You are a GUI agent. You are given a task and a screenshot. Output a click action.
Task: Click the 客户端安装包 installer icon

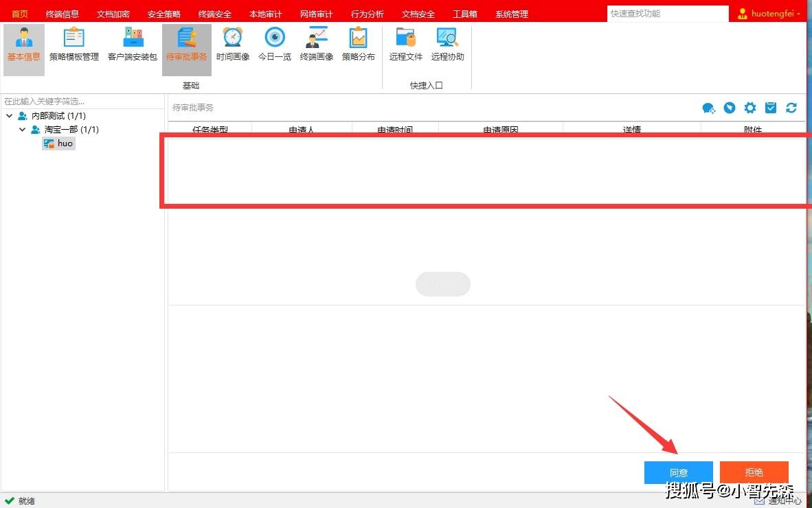point(133,45)
